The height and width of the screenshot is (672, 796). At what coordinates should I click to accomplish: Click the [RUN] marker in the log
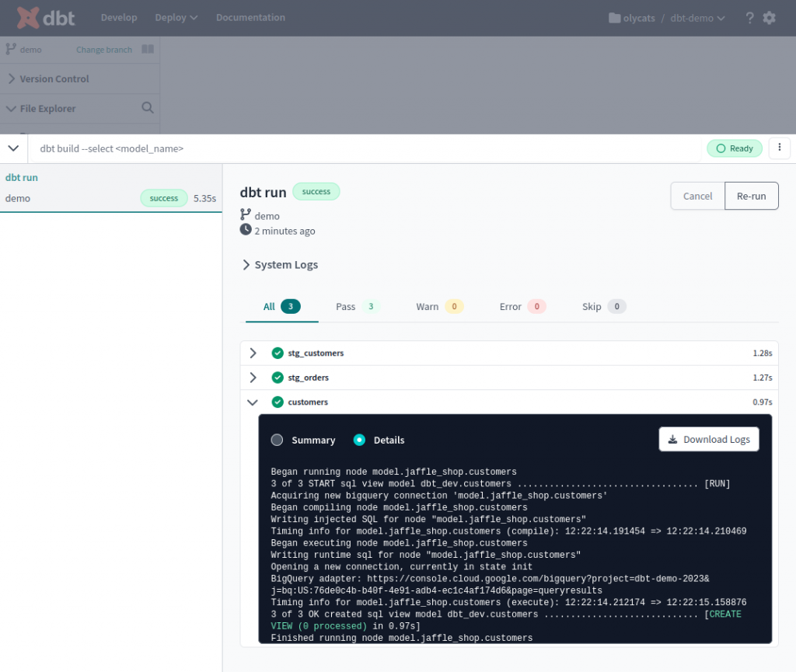pos(717,483)
